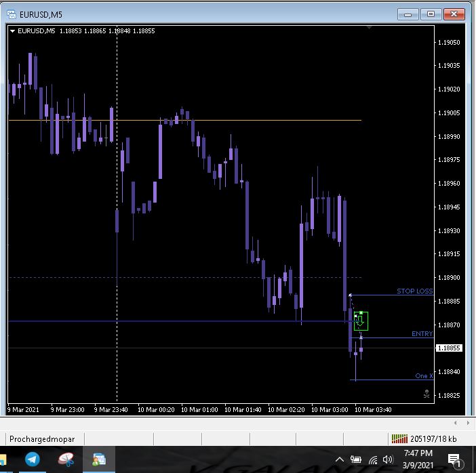Open the Wi-Fi network tray icon
476x473 pixels.
373,460
